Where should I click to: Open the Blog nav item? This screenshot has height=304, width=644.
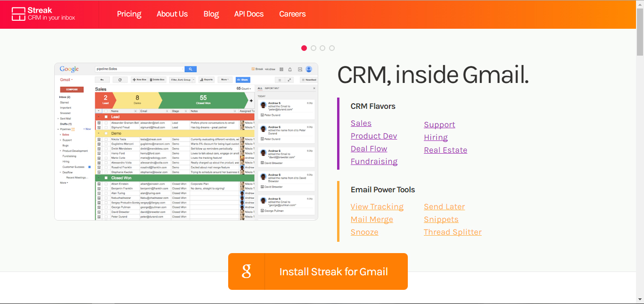(211, 14)
